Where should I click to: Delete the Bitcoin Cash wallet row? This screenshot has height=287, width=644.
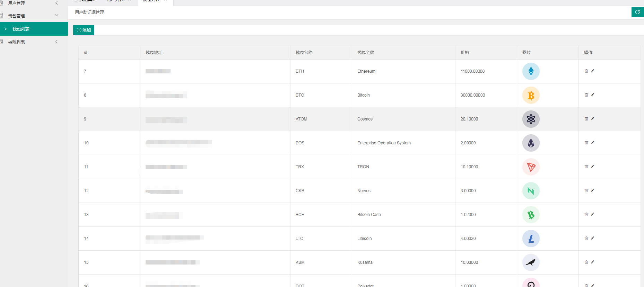pyautogui.click(x=586, y=214)
